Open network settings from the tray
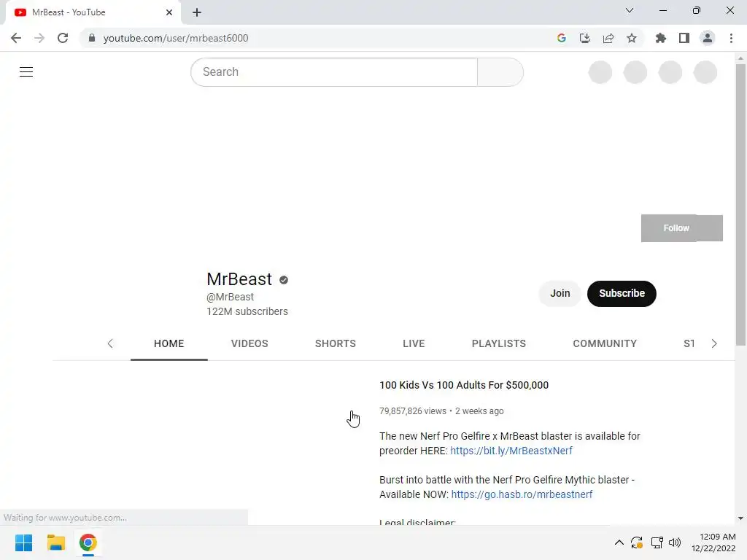Viewport: 747px width, 560px height. [x=657, y=542]
